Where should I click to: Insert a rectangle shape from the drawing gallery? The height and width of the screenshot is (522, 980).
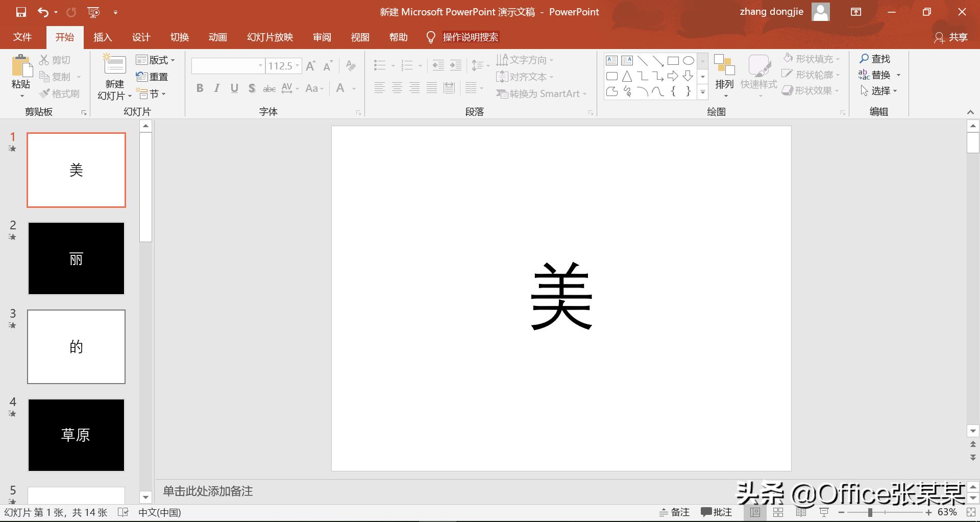[x=673, y=60]
